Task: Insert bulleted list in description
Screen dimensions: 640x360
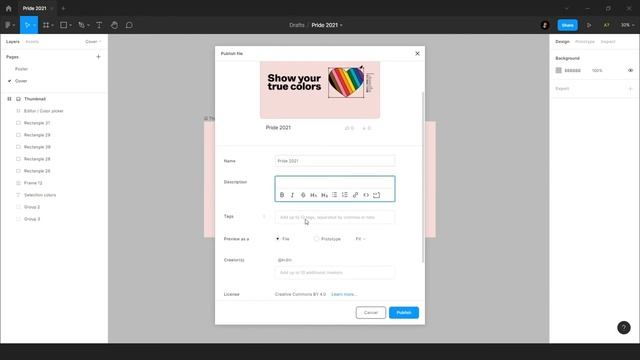Action: (334, 195)
